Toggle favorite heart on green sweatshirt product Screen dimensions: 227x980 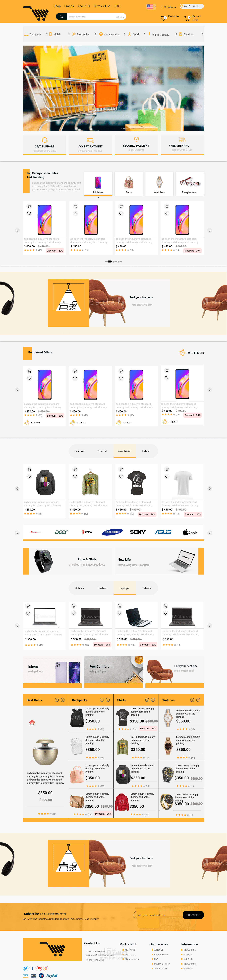click(x=75, y=476)
